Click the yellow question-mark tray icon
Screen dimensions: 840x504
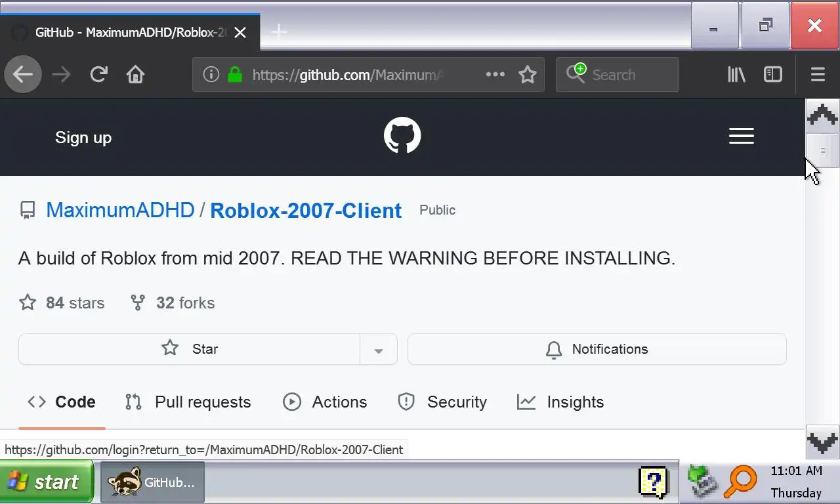[x=653, y=482]
